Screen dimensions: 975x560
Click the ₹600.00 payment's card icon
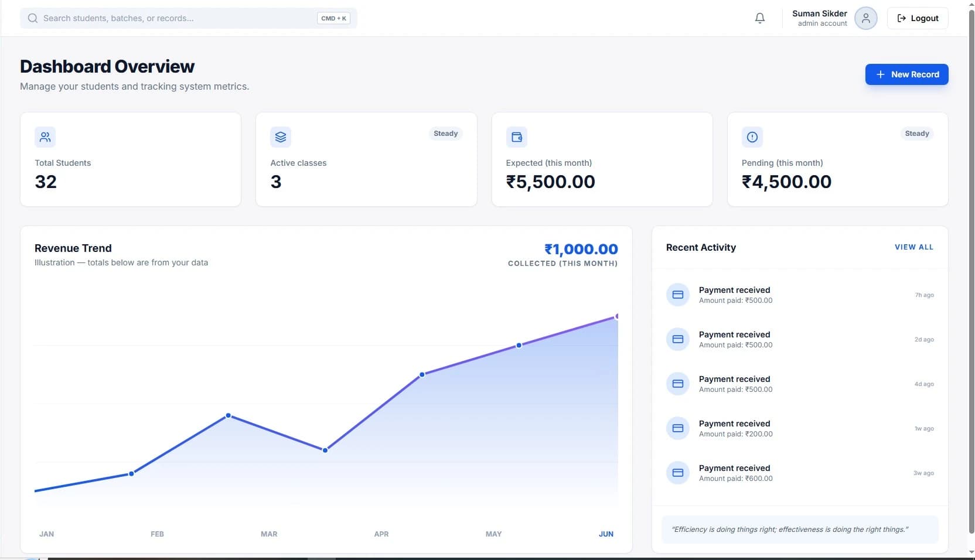tap(677, 473)
